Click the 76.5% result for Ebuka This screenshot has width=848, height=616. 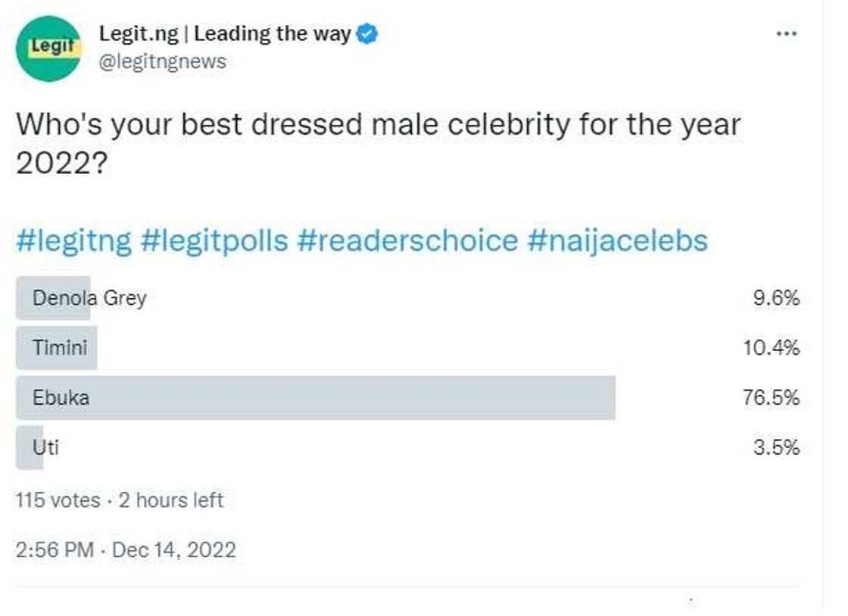pyautogui.click(x=771, y=397)
